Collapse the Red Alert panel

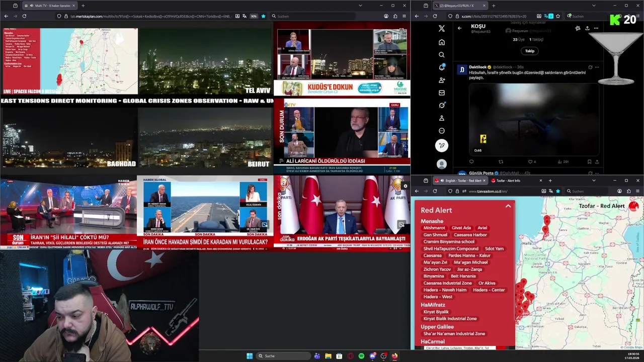pos(508,206)
